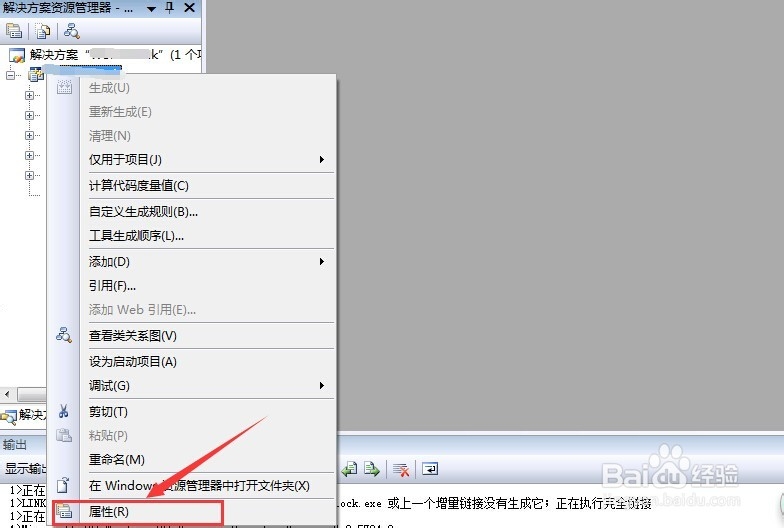Expand the fourth child folder under project

[x=30, y=155]
